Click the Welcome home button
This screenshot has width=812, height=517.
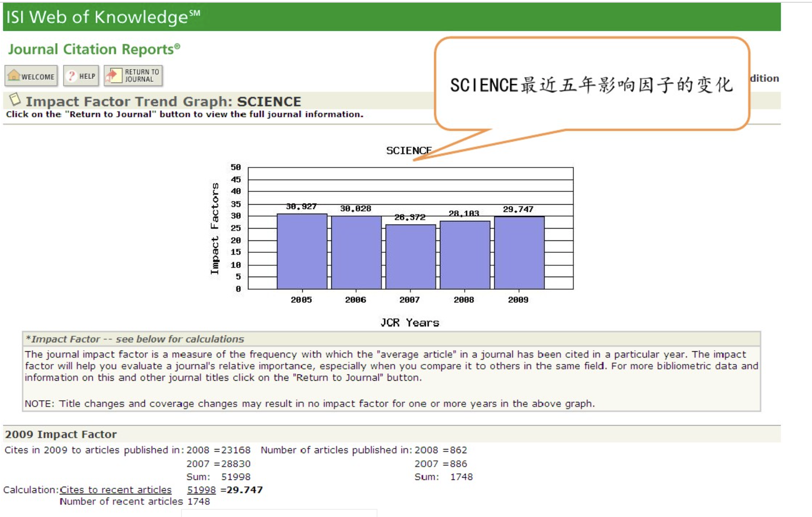click(x=31, y=76)
